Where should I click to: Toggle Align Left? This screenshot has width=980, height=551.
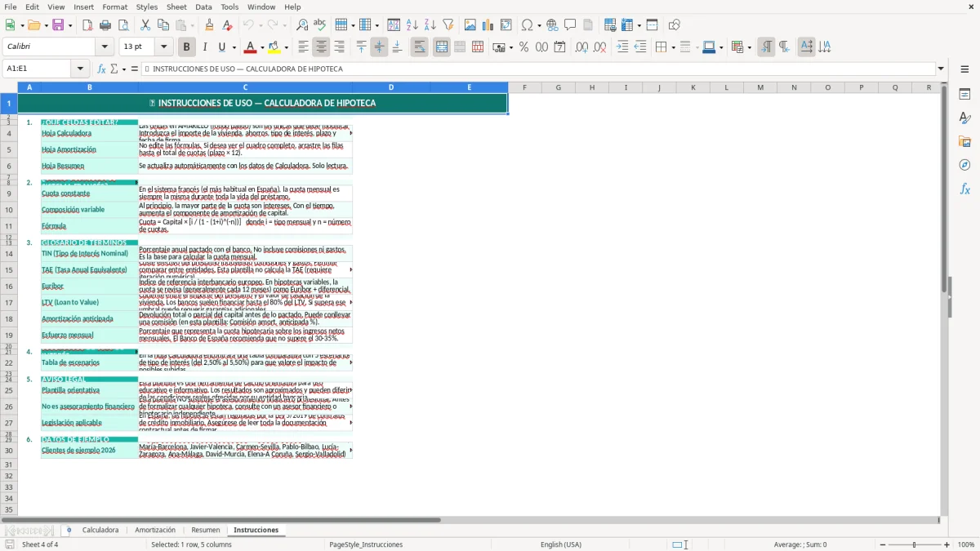click(303, 47)
